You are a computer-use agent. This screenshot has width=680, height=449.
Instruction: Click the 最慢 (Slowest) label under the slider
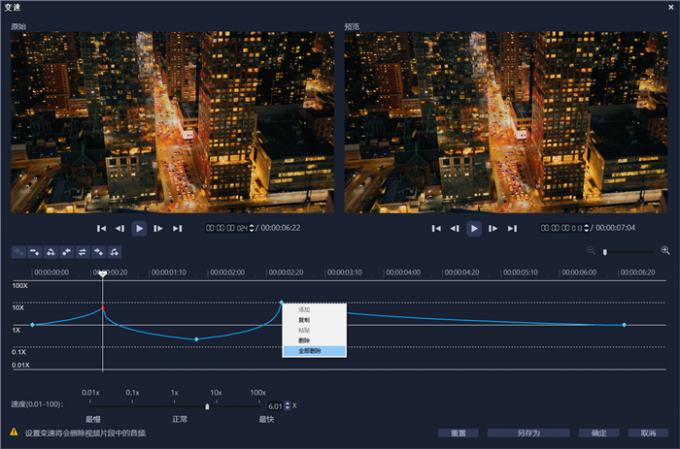[93, 420]
